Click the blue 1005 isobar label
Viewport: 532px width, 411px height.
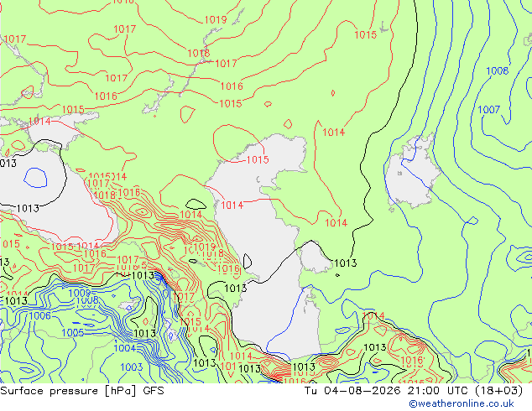point(73,332)
